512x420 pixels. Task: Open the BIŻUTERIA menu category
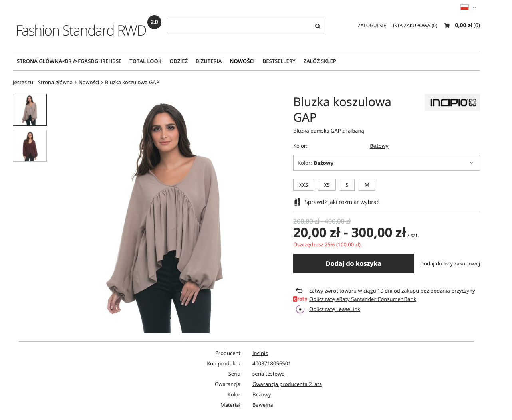coord(208,61)
